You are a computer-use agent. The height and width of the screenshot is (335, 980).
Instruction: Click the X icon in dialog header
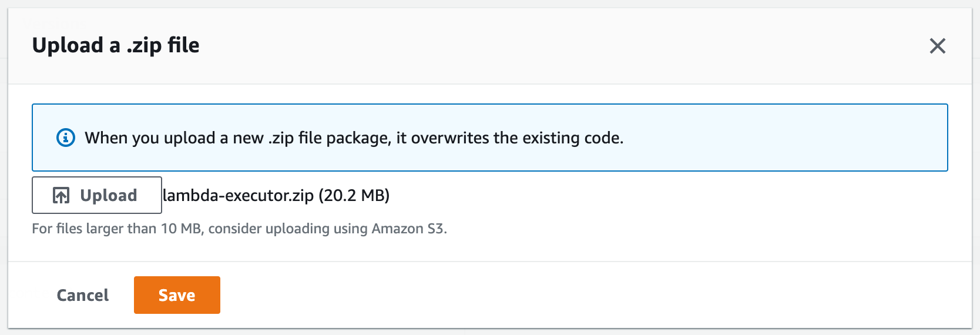pos(937,46)
